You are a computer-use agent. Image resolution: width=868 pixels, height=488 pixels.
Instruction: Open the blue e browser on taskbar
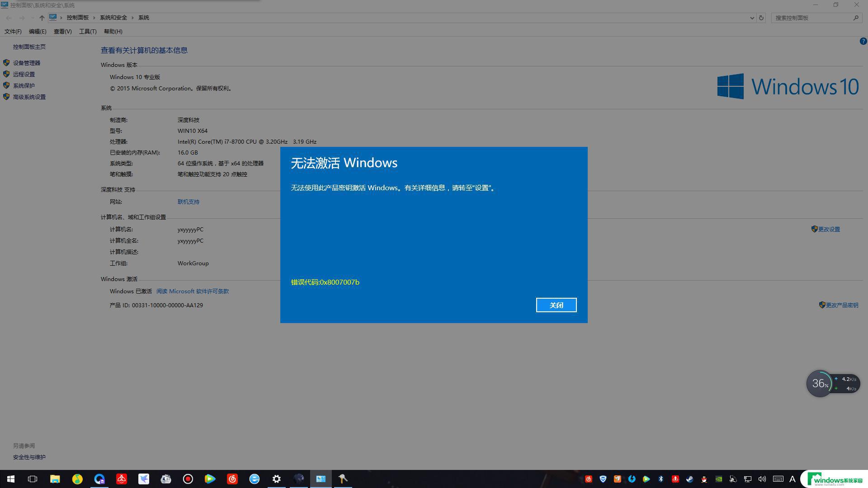coord(255,479)
